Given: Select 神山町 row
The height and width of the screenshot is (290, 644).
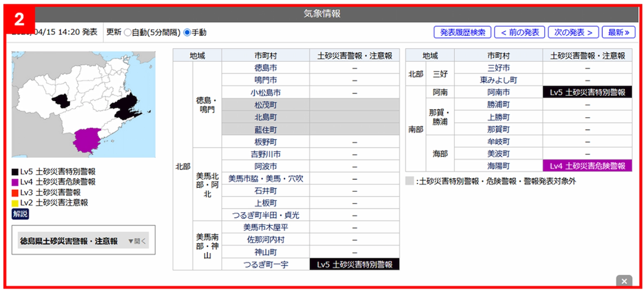Looking at the screenshot, I should pyautogui.click(x=310, y=252).
